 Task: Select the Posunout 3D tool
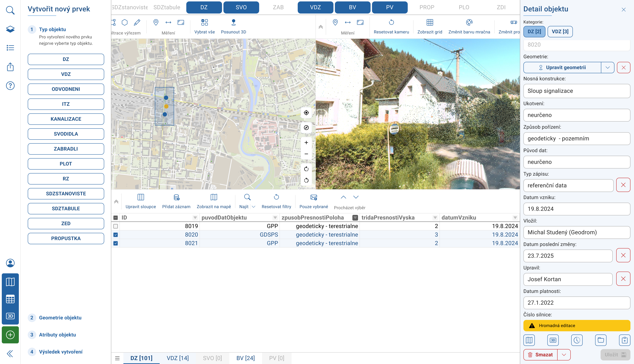coord(233,23)
